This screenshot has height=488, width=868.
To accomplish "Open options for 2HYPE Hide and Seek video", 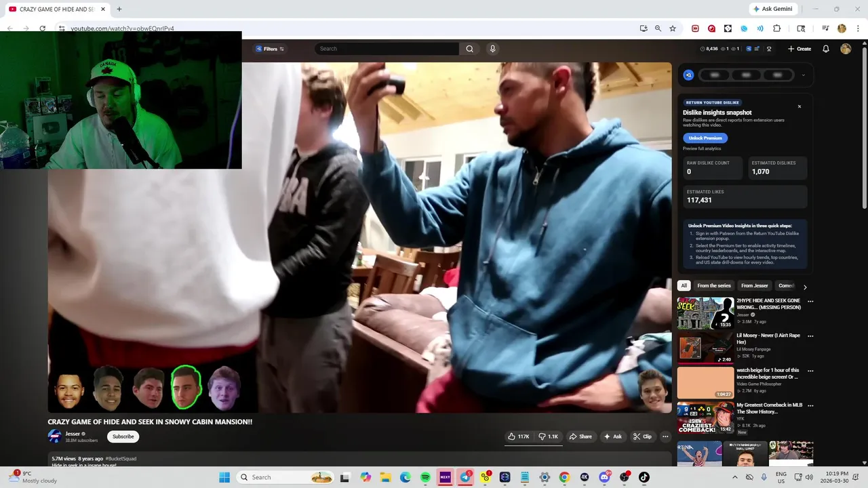I will [810, 302].
